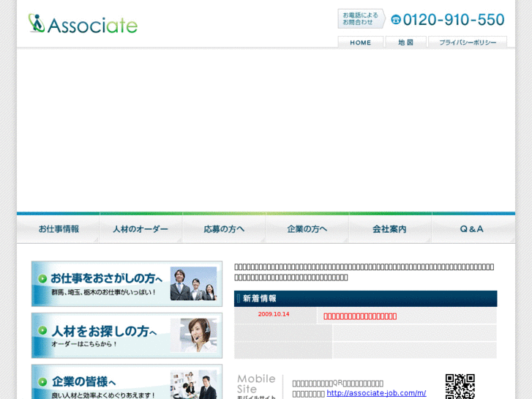Select Q&A in the navigation bar
The height and width of the screenshot is (399, 532).
473,229
